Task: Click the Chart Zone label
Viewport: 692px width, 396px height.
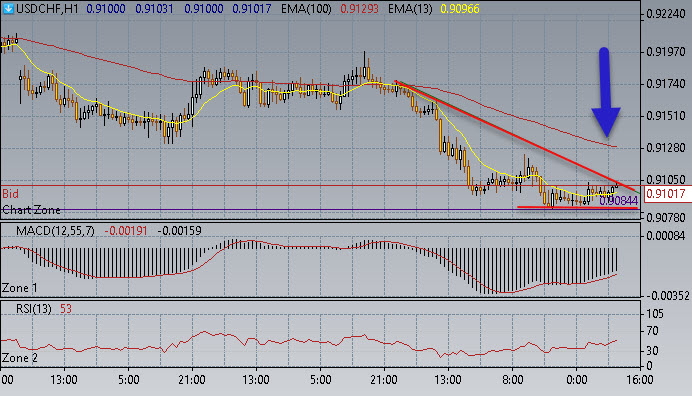Action: point(31,210)
